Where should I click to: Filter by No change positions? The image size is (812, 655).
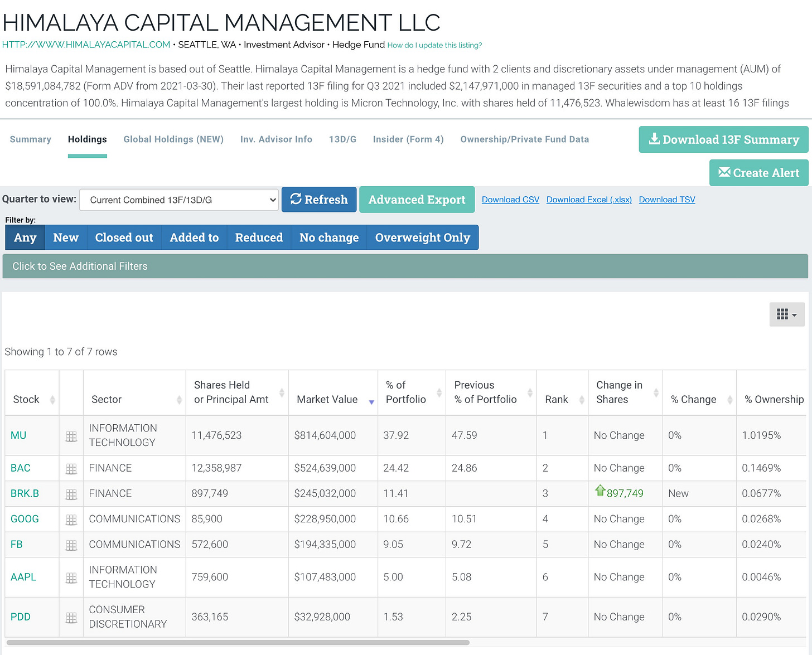(329, 237)
